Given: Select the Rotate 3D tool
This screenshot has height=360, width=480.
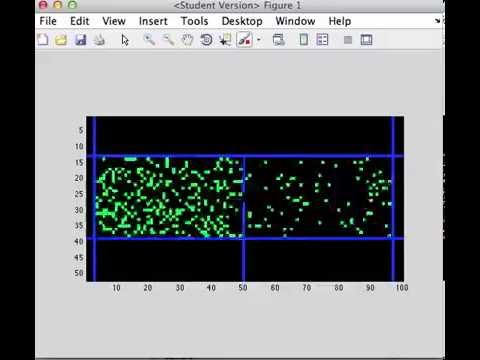Looking at the screenshot, I should [x=206, y=40].
